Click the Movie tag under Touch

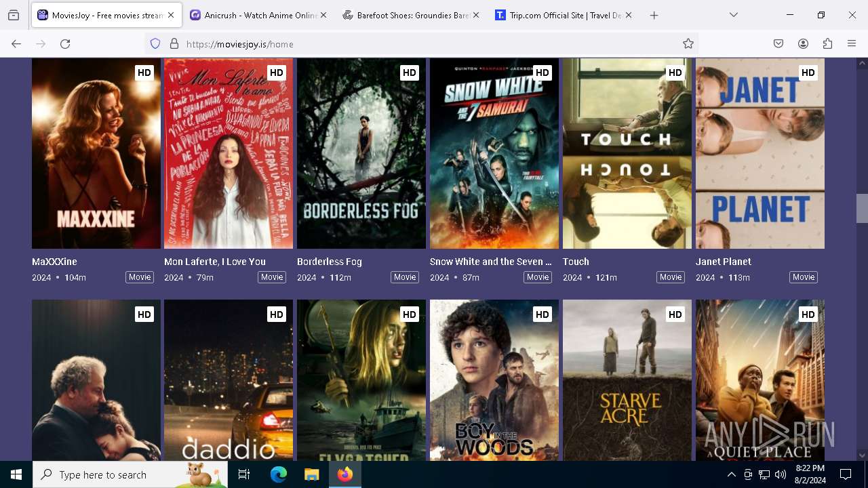[671, 277]
